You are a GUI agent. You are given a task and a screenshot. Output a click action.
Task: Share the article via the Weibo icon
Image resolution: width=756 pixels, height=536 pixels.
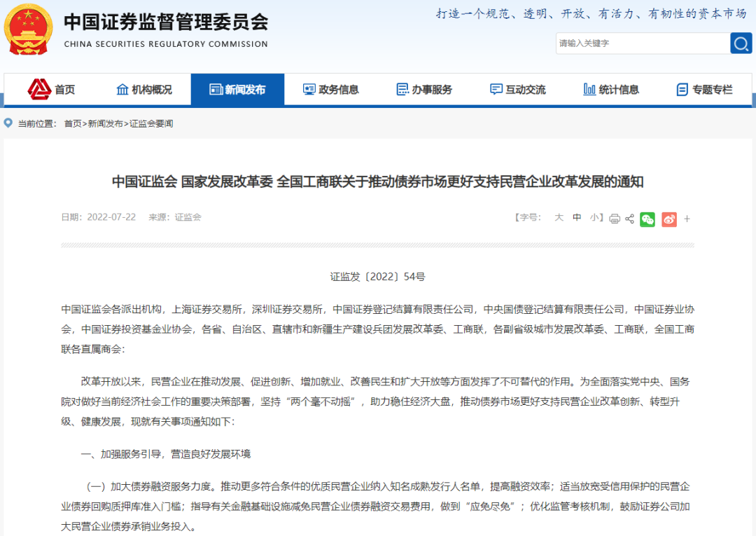pos(668,219)
